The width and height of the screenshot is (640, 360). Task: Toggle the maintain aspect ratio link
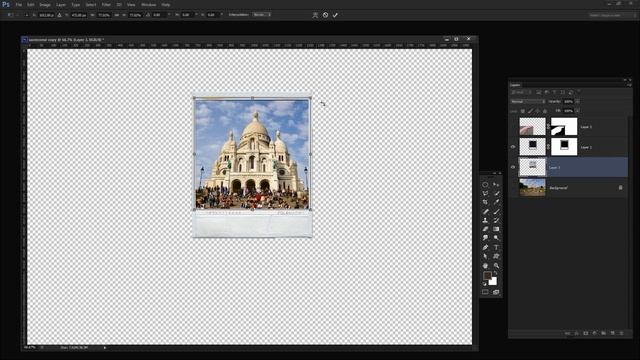point(117,15)
